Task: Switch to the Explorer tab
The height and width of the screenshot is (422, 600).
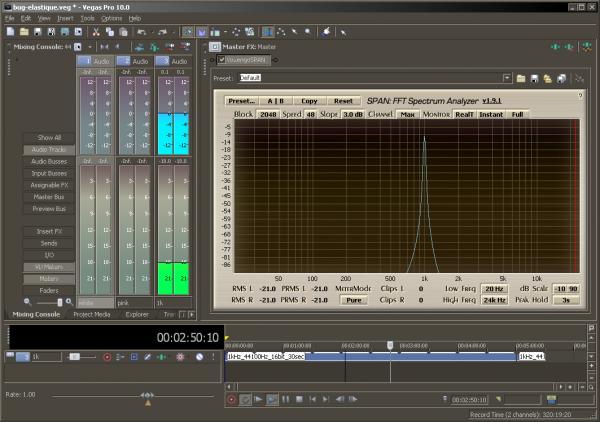Action: pyautogui.click(x=137, y=314)
